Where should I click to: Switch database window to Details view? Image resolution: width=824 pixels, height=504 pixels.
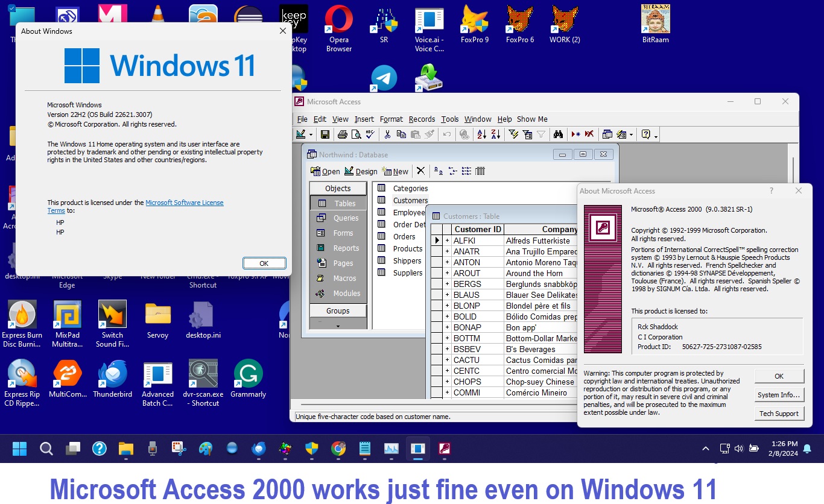(480, 171)
